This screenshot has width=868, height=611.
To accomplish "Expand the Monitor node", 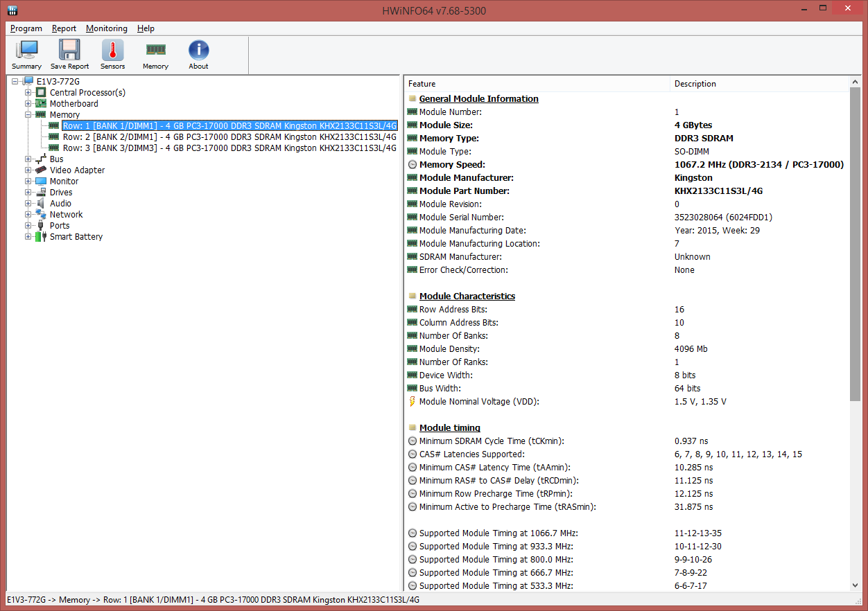I will pyautogui.click(x=28, y=181).
